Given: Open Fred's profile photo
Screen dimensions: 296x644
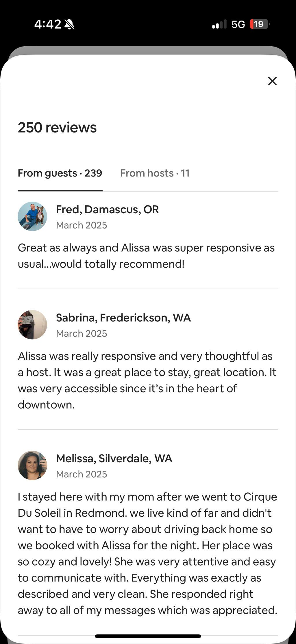Looking at the screenshot, I should pyautogui.click(x=32, y=216).
